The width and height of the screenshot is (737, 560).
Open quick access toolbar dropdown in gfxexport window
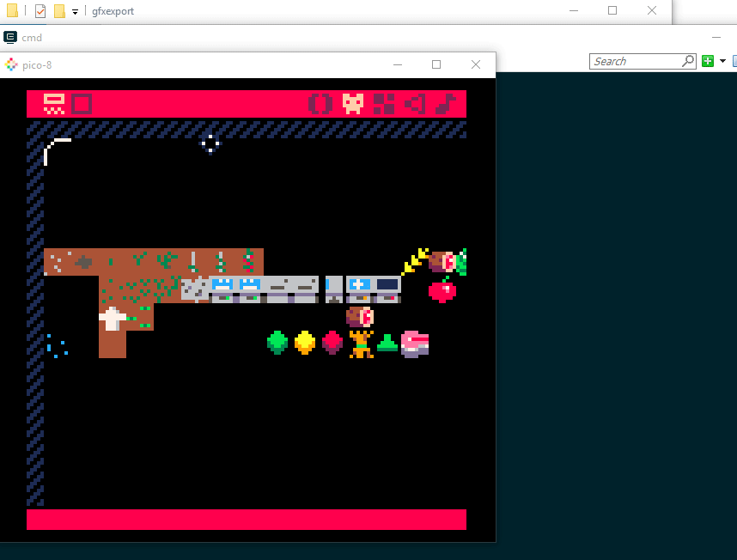(x=75, y=12)
